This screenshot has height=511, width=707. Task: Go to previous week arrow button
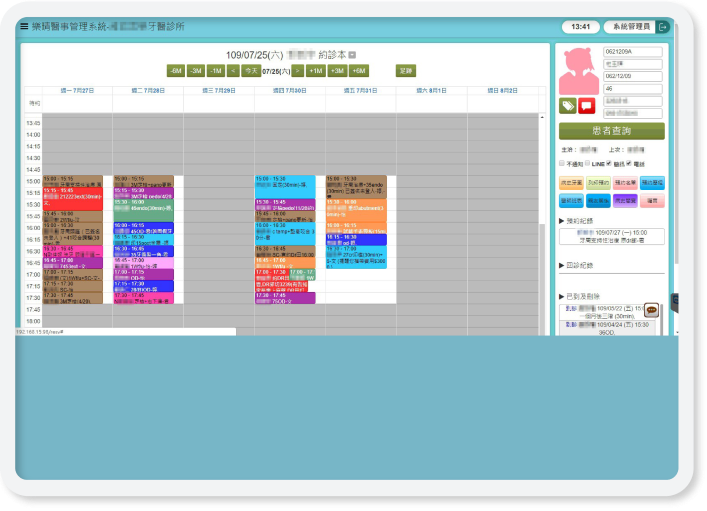tap(233, 71)
